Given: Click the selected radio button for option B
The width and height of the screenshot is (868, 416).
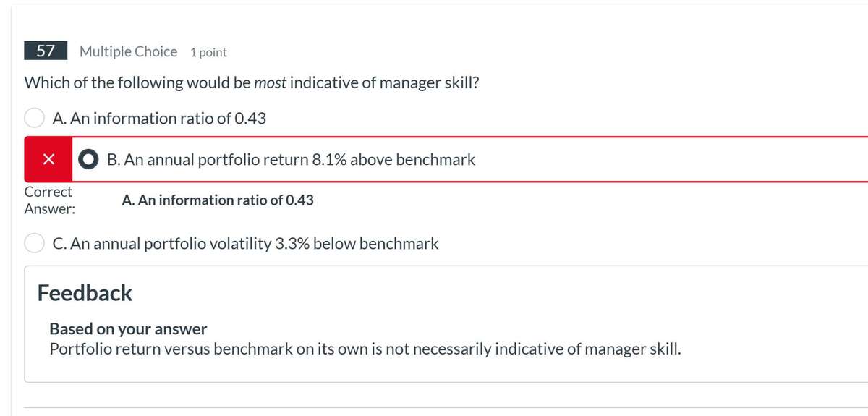Looking at the screenshot, I should click(x=89, y=160).
